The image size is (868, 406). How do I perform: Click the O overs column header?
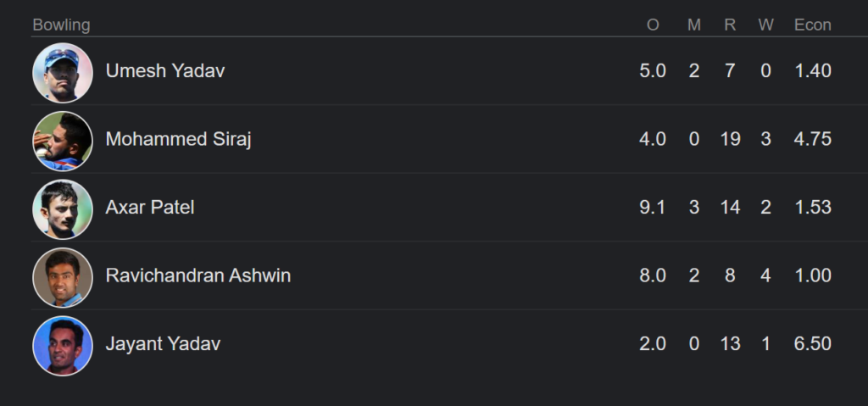pos(653,25)
